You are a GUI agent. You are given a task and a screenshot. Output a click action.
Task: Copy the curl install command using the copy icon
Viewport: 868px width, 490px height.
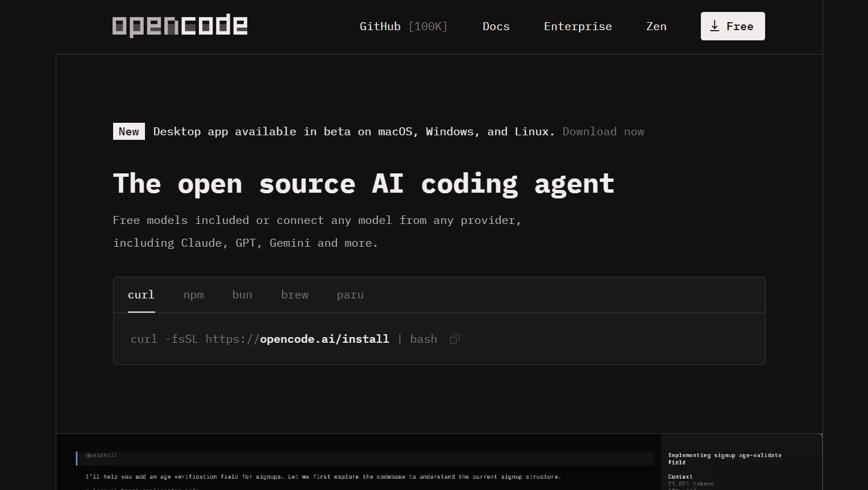[455, 339]
